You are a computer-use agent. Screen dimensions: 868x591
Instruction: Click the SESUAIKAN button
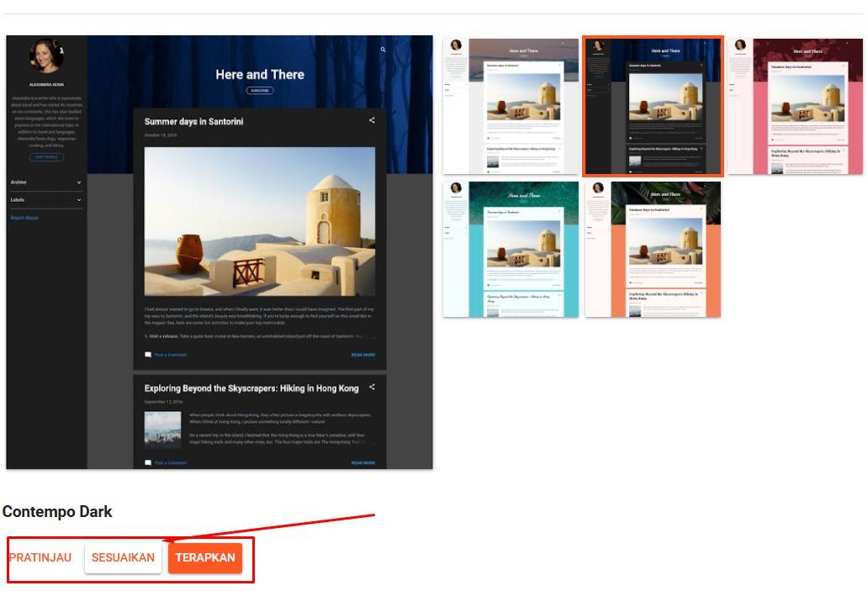(123, 557)
